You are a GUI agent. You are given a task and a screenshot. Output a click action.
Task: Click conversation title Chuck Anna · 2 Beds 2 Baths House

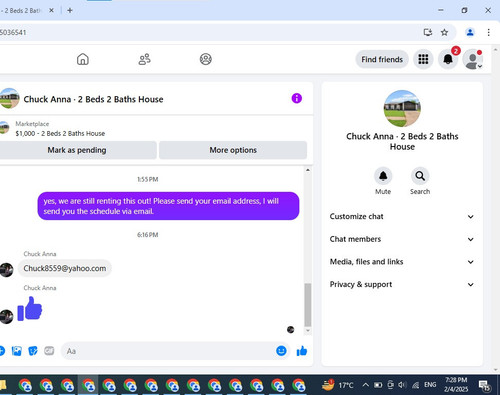point(93,99)
